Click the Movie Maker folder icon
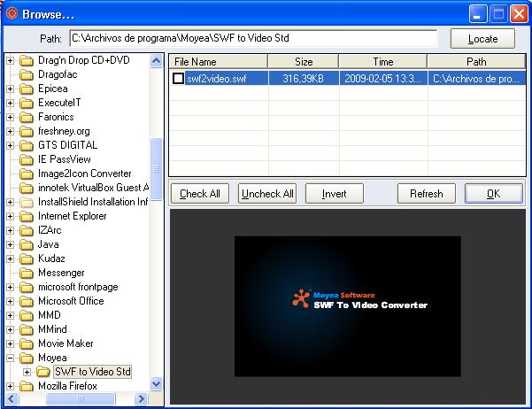 (27, 343)
